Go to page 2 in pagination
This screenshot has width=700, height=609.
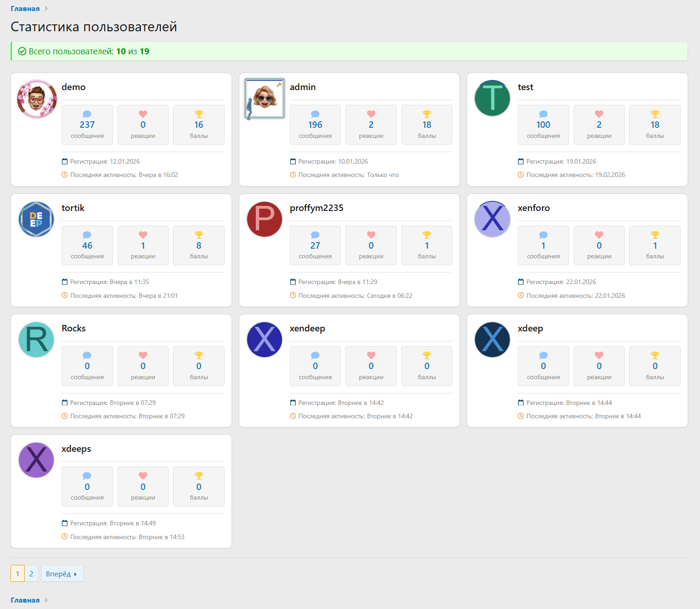point(31,574)
